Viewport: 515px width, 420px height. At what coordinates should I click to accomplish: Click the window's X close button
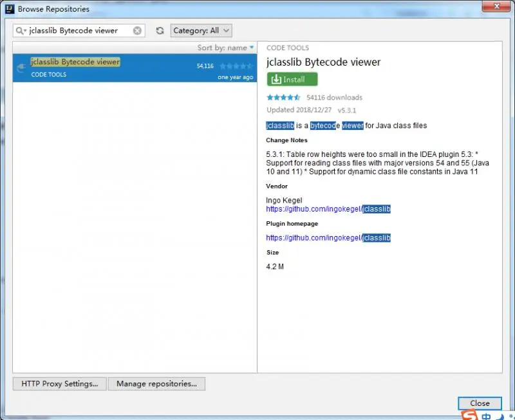point(496,6)
